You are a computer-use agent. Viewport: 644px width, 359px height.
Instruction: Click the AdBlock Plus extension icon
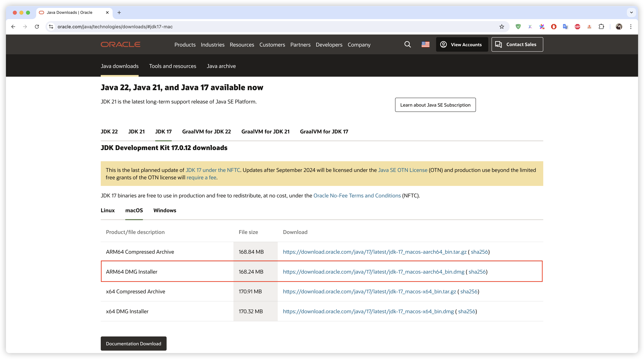(x=577, y=27)
